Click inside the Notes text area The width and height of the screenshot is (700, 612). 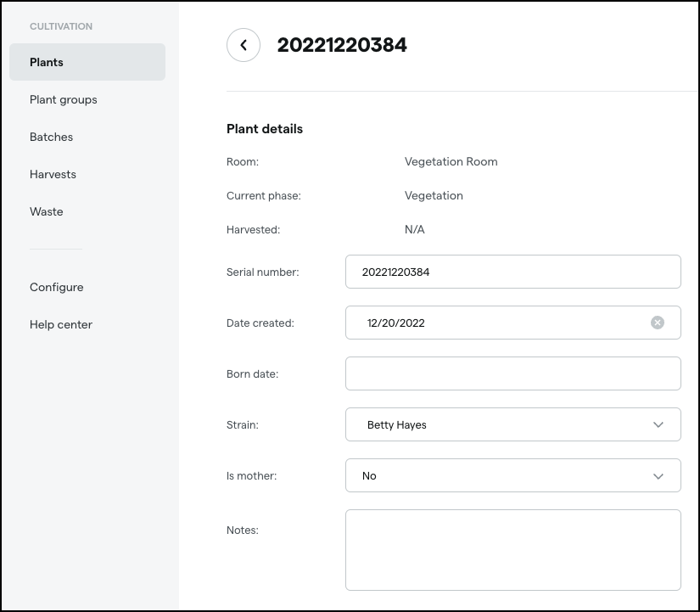tap(513, 550)
